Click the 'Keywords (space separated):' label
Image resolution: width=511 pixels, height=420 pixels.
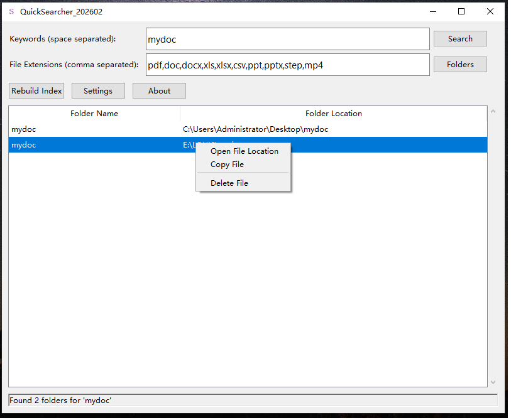tap(63, 39)
